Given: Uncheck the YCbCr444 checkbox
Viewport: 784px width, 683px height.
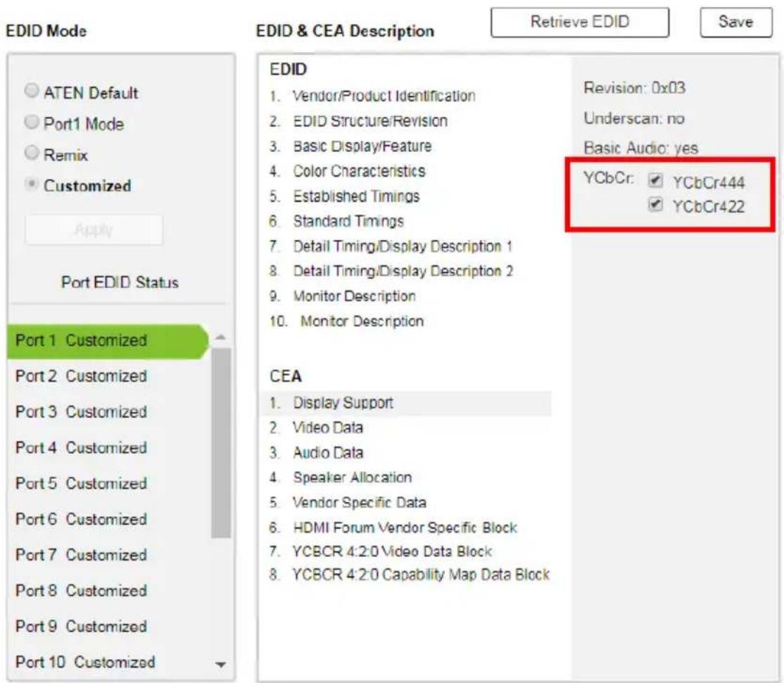Looking at the screenshot, I should (655, 180).
